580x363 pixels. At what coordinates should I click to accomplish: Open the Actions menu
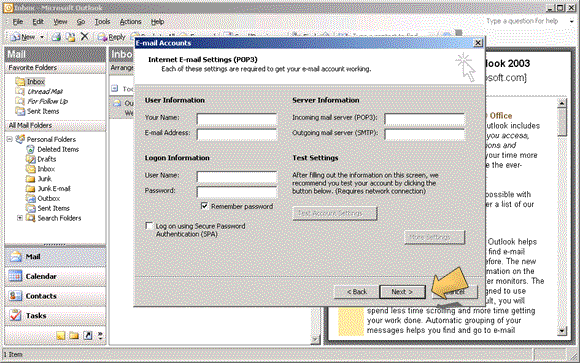(130, 21)
